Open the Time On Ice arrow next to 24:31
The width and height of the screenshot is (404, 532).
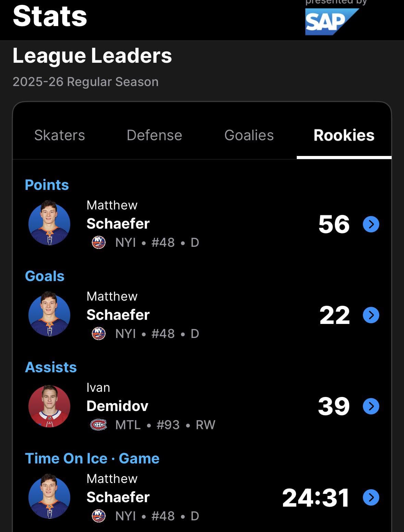click(x=371, y=497)
